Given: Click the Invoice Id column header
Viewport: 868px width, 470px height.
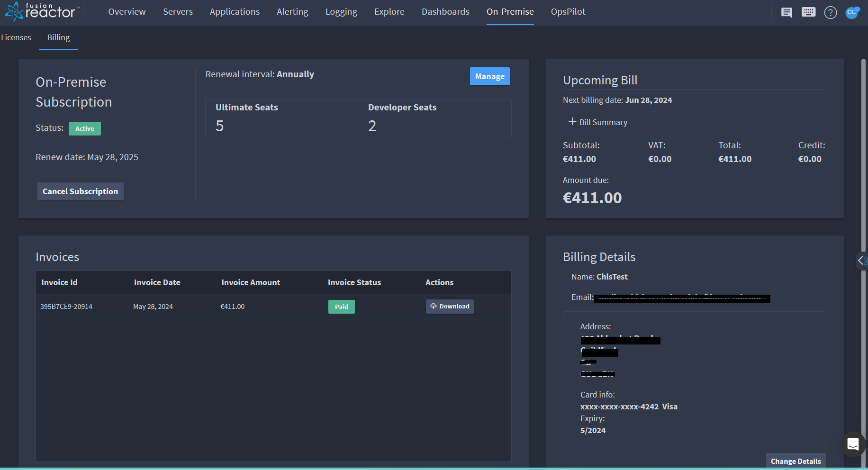Looking at the screenshot, I should (x=59, y=282).
